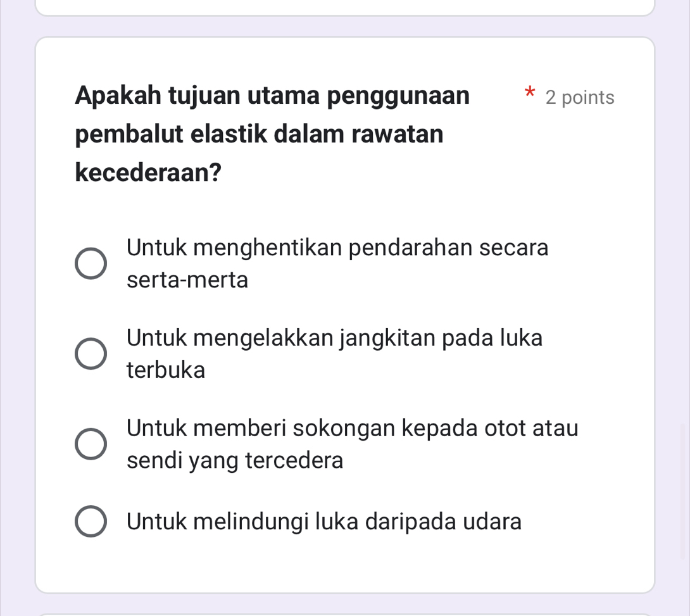Click the label 'Untuk memberi sokongan kepada otot atau'
Image resolution: width=690 pixels, height=616 pixels.
pyautogui.click(x=352, y=428)
